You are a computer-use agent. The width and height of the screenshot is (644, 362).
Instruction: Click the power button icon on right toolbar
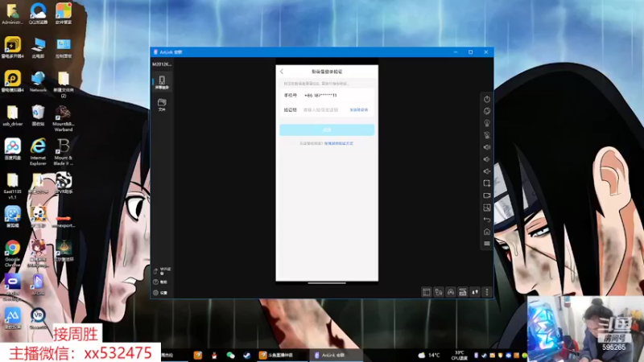[x=487, y=99]
